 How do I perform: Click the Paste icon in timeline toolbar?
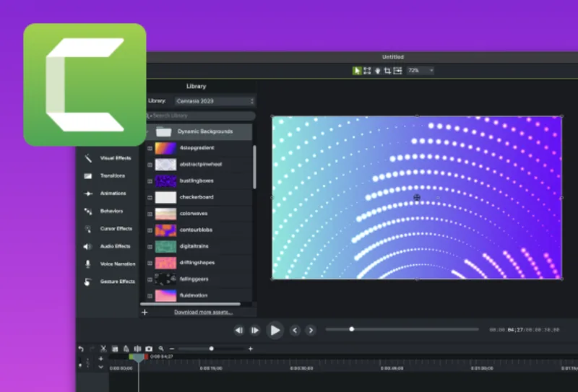coord(126,349)
